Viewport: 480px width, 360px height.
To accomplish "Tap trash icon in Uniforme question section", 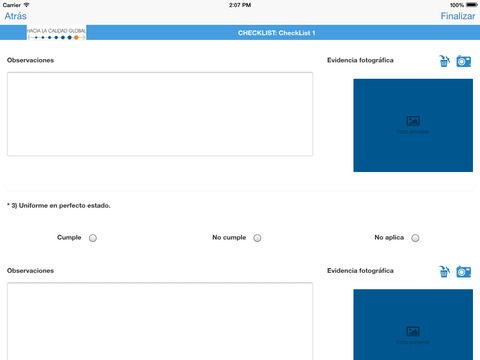I will point(444,271).
